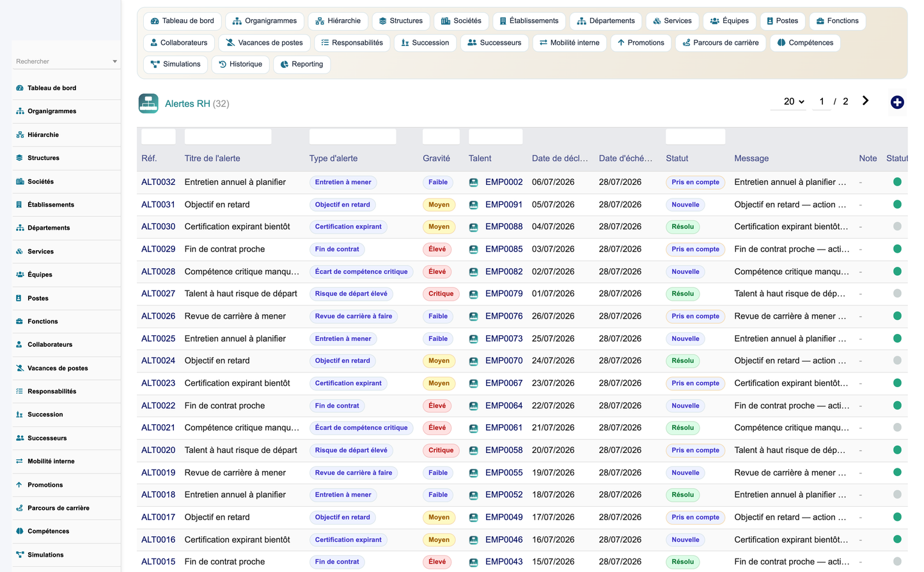Add a new alert with plus icon
Image resolution: width=924 pixels, height=572 pixels.
pyautogui.click(x=897, y=102)
